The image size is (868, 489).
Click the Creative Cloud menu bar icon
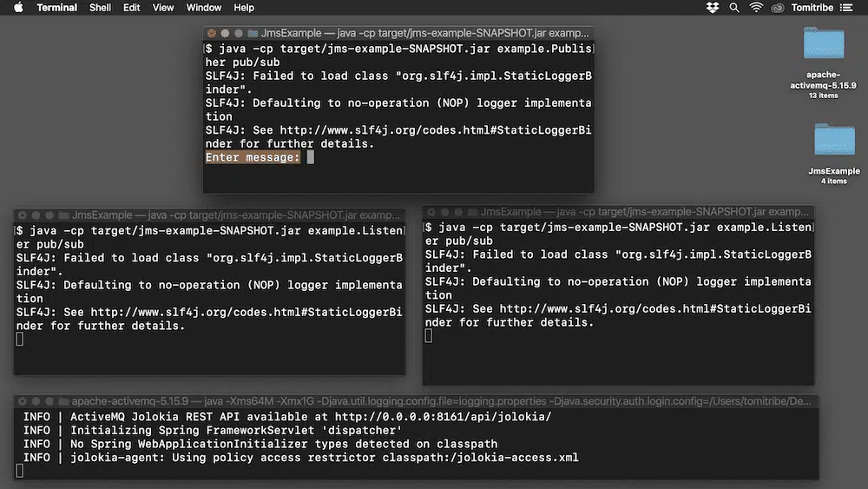pyautogui.click(x=778, y=8)
